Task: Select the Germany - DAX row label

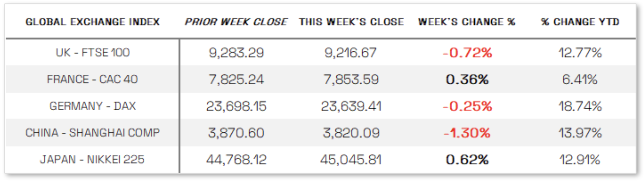Action: click(x=93, y=106)
